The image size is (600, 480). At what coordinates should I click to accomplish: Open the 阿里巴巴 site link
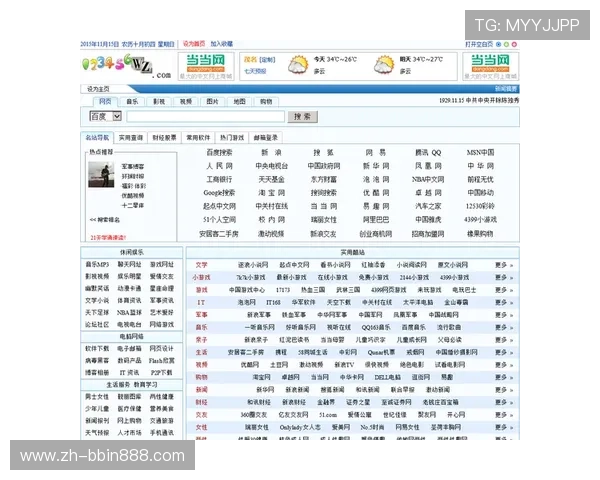pos(376,219)
